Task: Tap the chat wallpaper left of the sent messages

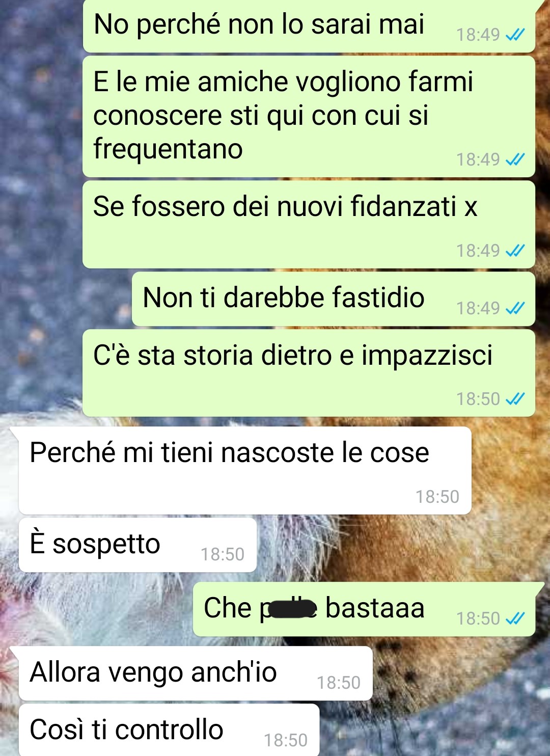Action: [41, 204]
